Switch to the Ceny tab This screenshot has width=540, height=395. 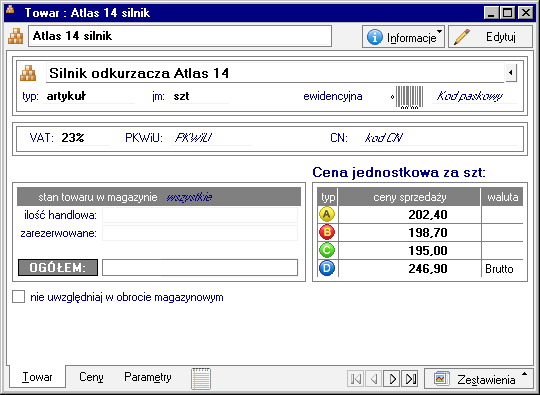(x=91, y=377)
